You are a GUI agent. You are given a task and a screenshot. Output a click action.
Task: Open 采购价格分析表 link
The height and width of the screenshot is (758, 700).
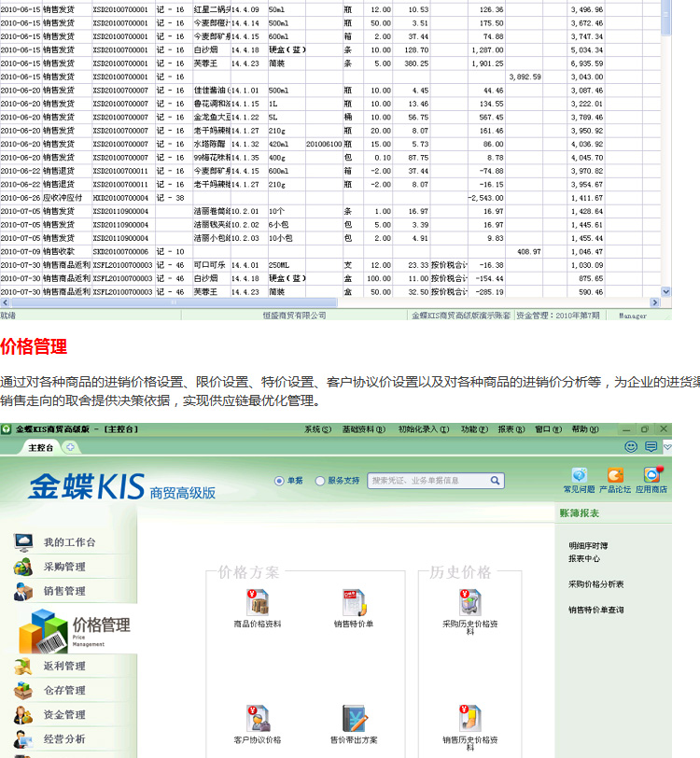(595, 584)
